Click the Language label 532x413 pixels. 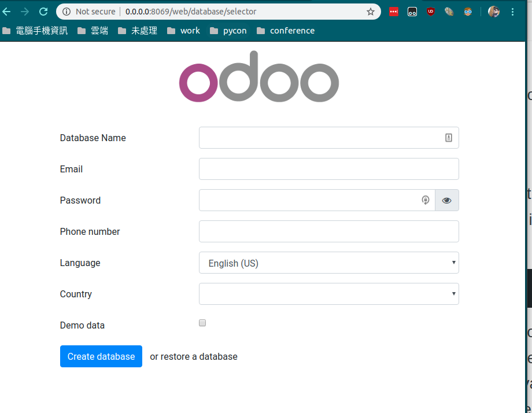pyautogui.click(x=80, y=263)
